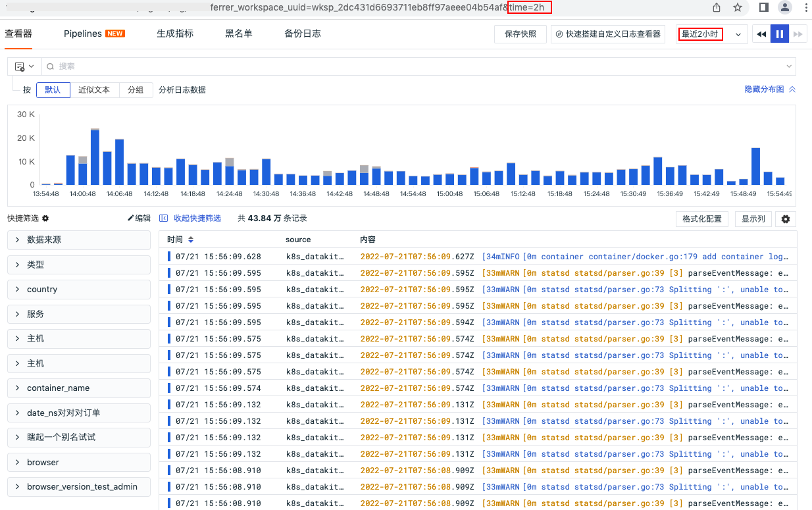
Task: Pause live log refreshing
Action: pyautogui.click(x=780, y=34)
